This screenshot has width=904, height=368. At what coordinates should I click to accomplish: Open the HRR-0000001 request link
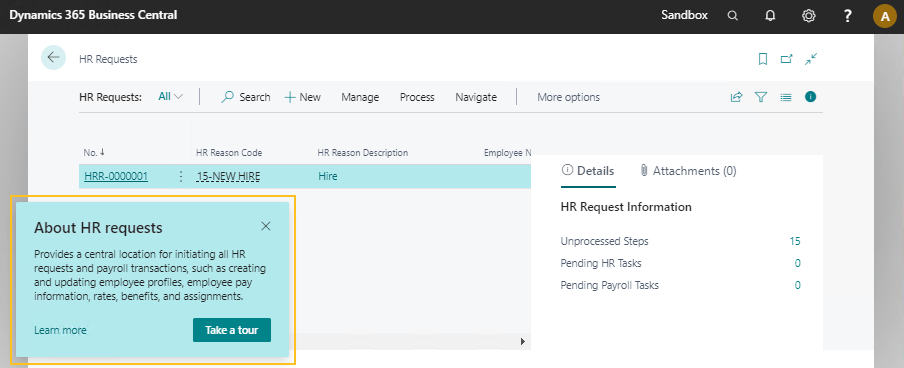coord(116,177)
